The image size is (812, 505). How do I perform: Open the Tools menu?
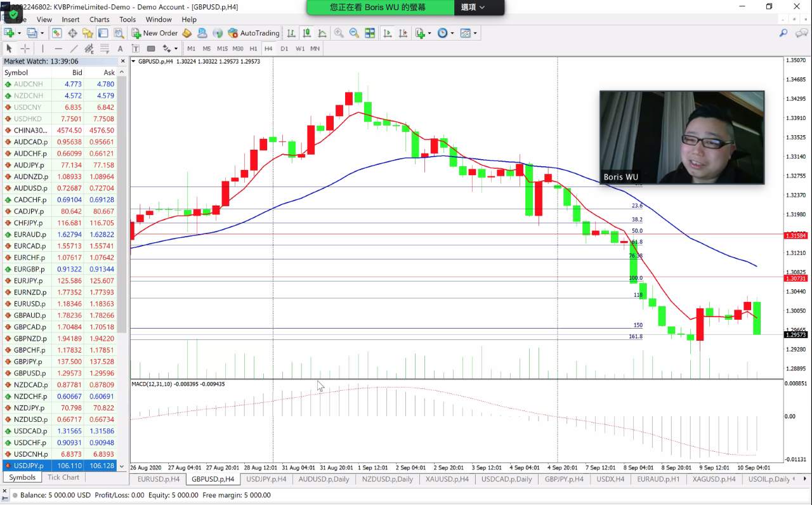tap(128, 19)
